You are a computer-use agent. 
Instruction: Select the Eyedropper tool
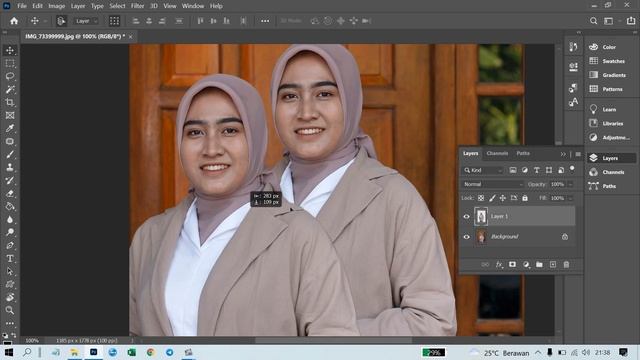click(x=10, y=128)
